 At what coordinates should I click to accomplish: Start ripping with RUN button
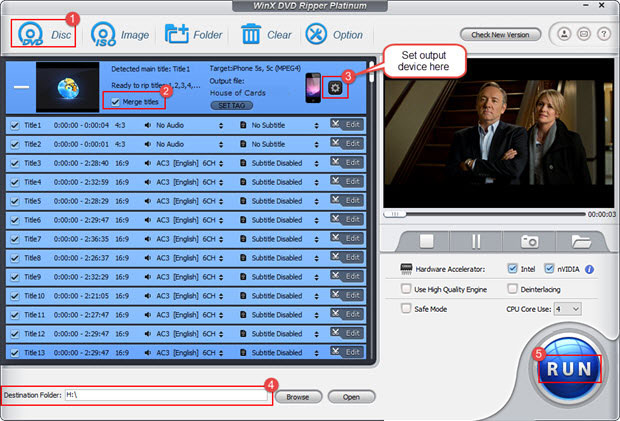pyautogui.click(x=569, y=369)
